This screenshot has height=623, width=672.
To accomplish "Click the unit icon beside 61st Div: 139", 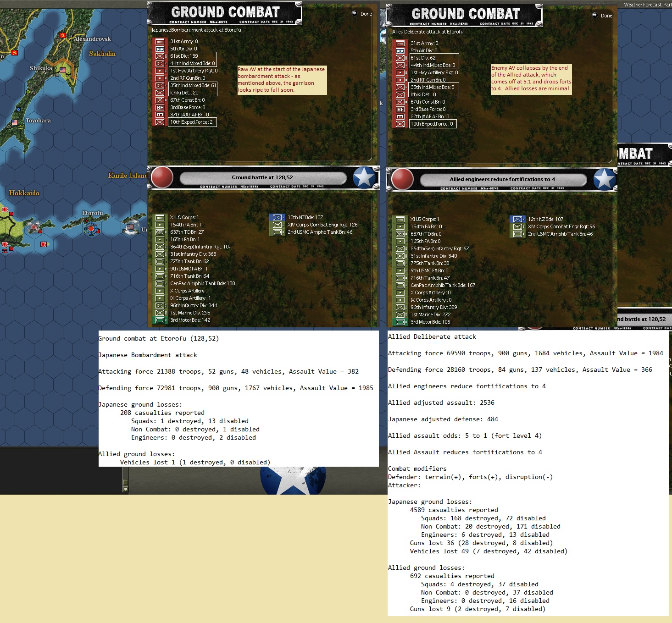I will click(160, 56).
